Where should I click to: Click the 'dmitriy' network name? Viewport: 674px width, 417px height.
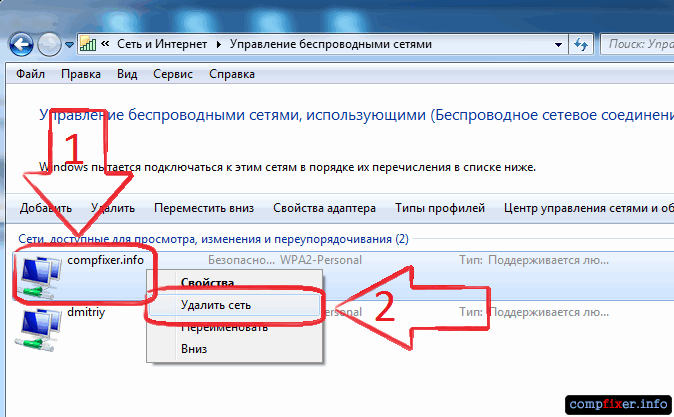point(86,312)
